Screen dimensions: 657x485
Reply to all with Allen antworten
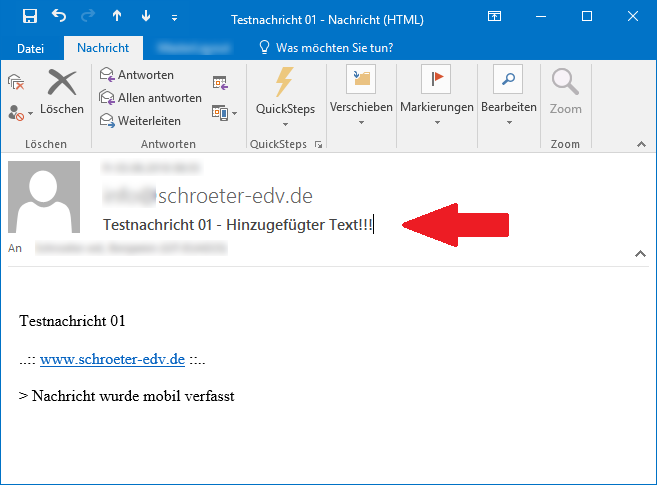pyautogui.click(x=150, y=98)
